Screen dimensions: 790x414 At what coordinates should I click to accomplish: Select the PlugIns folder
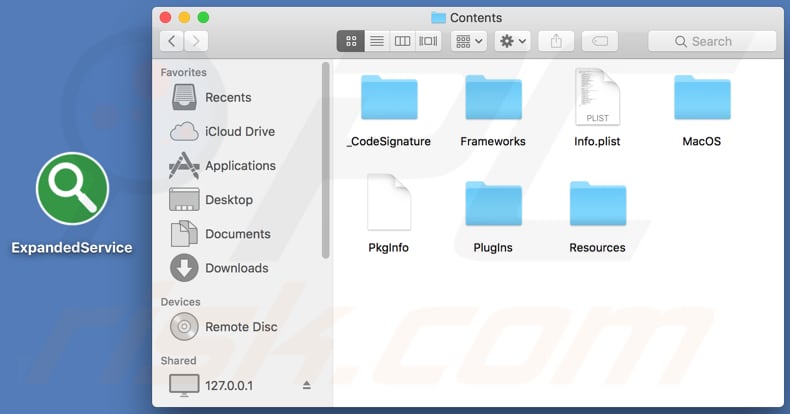pos(493,203)
